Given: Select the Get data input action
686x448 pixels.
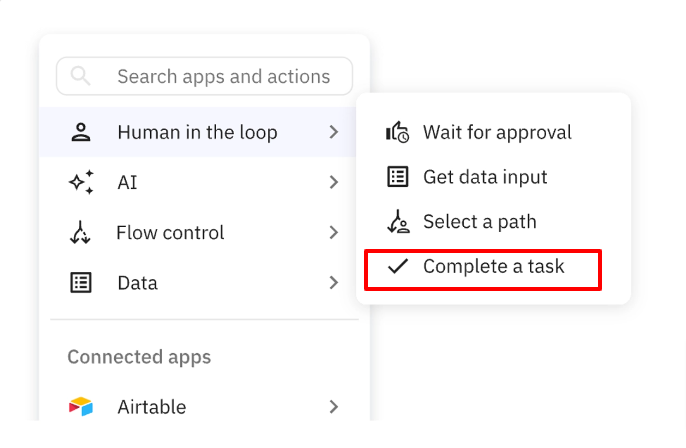Looking at the screenshot, I should [x=485, y=177].
